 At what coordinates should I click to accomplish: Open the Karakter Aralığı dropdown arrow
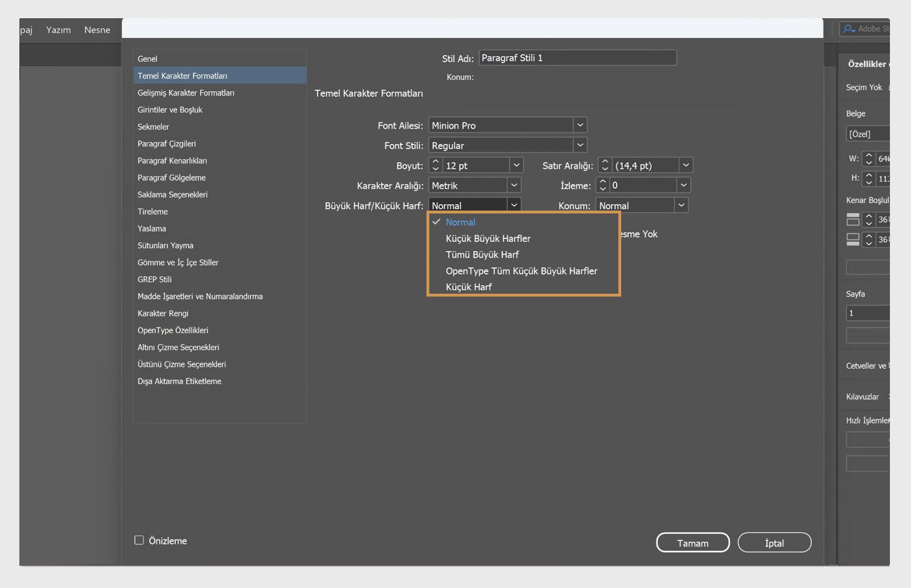[514, 185]
